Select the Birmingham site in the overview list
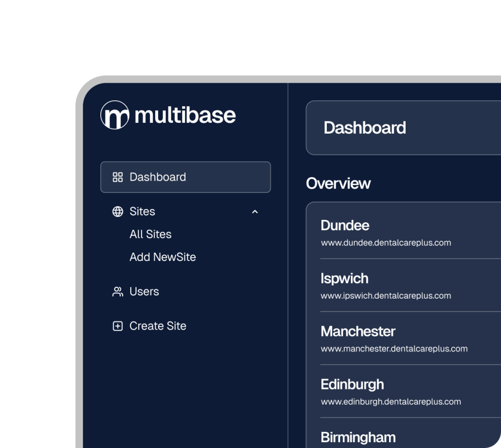Viewport: 501px width, 448px height. tap(358, 437)
